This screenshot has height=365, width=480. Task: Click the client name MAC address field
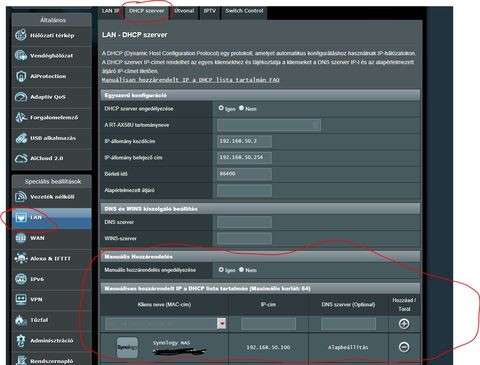(161, 324)
